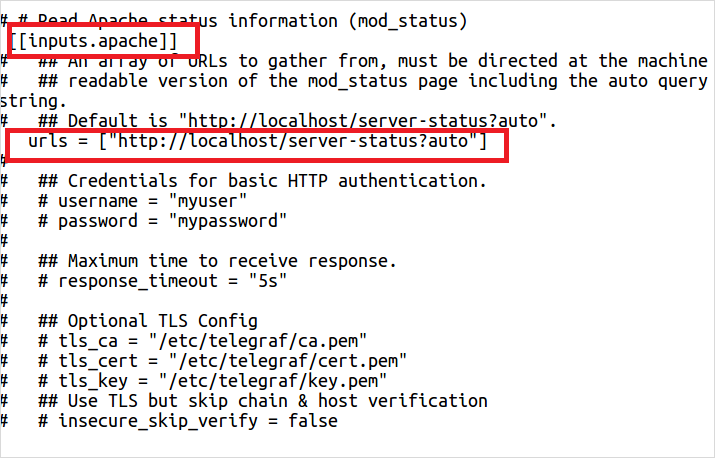715x458 pixels.
Task: Click the "mypassword" quoted value
Action: (x=228, y=221)
